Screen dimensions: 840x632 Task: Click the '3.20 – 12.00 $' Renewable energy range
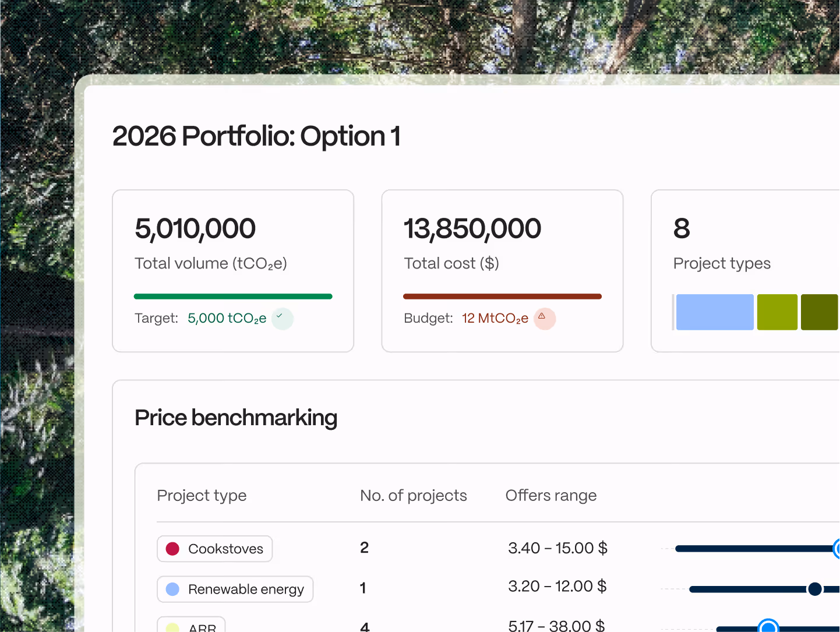[x=557, y=586]
